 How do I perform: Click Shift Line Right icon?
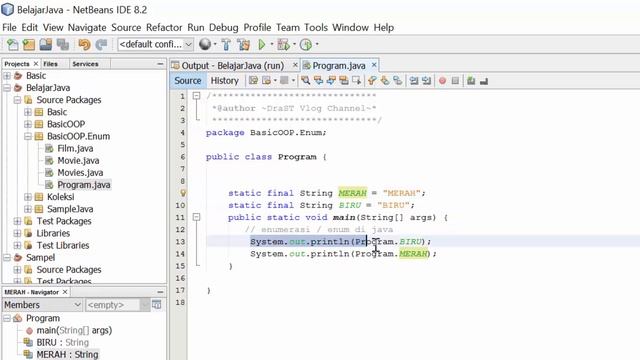(427, 81)
